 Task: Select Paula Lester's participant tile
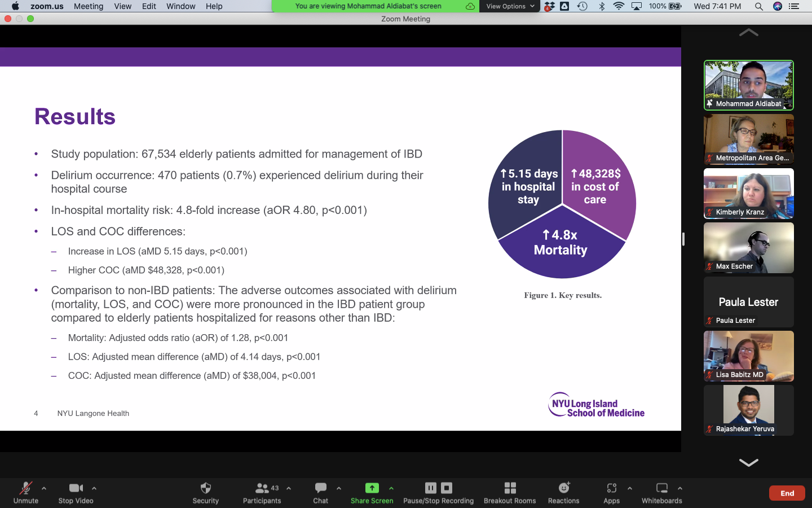click(749, 302)
